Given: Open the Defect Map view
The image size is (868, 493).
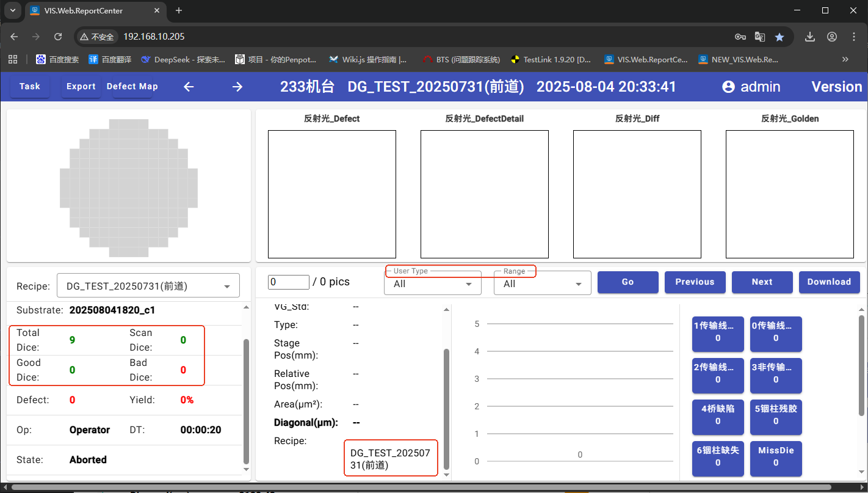Looking at the screenshot, I should (132, 86).
